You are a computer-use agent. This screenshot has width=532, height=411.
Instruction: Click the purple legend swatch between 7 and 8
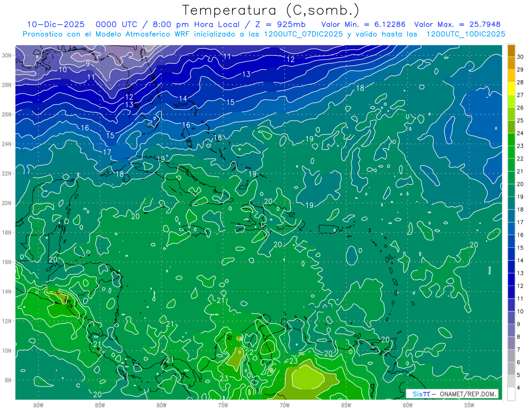(x=511, y=343)
